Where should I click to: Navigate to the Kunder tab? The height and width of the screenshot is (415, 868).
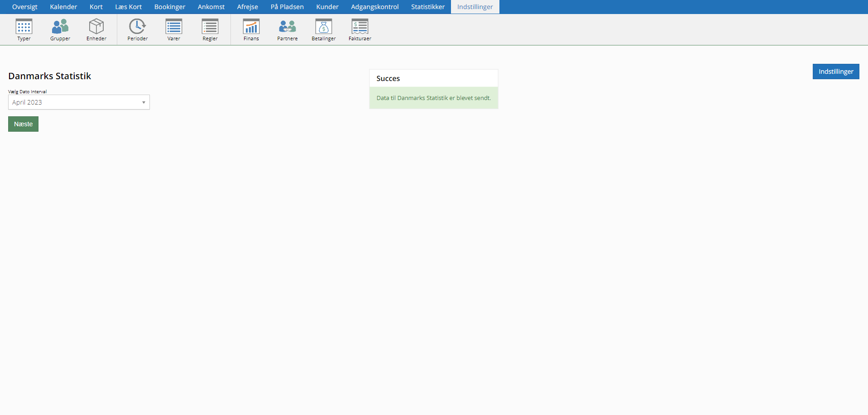327,7
